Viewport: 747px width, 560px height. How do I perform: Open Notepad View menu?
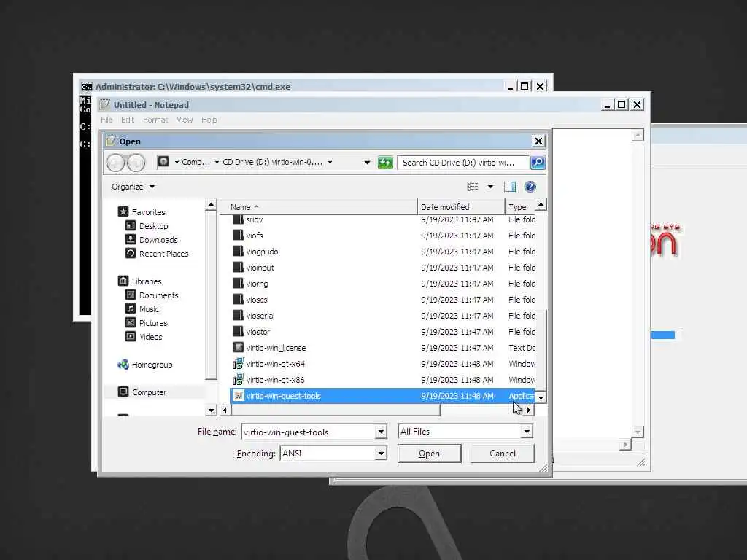tap(185, 120)
